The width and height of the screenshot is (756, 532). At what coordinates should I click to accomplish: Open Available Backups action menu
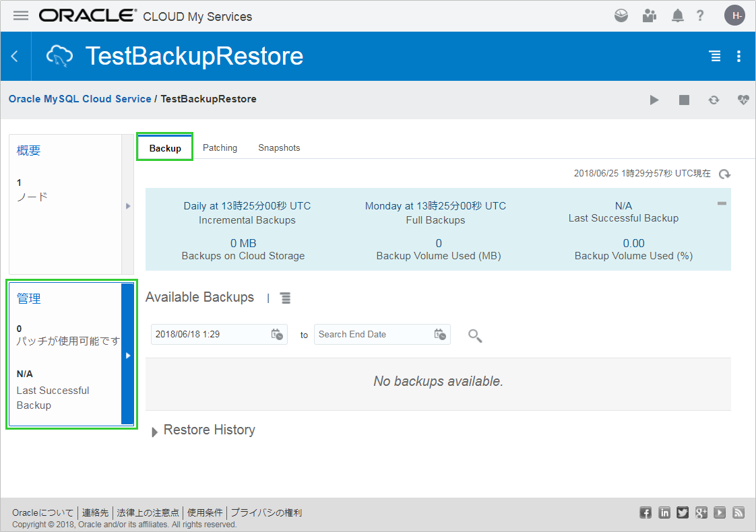[x=286, y=298]
